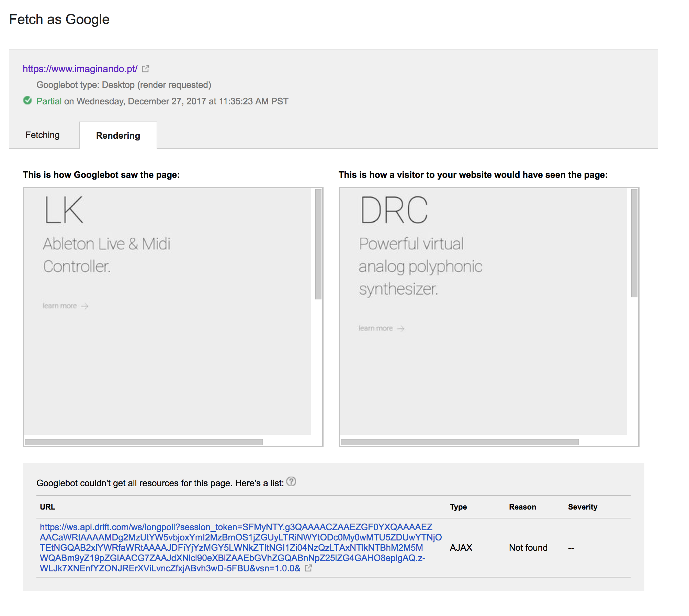The height and width of the screenshot is (616, 689).
Task: Click horizontal scrollbar of Googlebot preview
Action: tap(144, 442)
